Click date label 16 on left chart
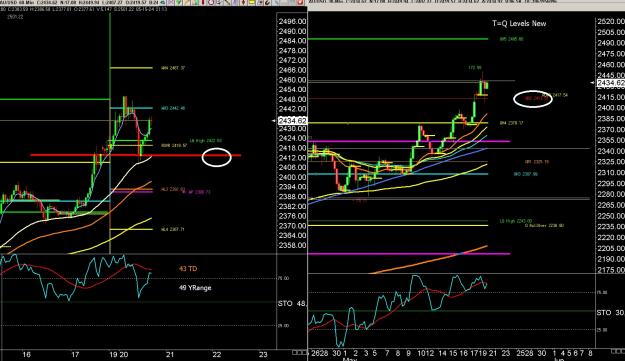 click(26, 354)
